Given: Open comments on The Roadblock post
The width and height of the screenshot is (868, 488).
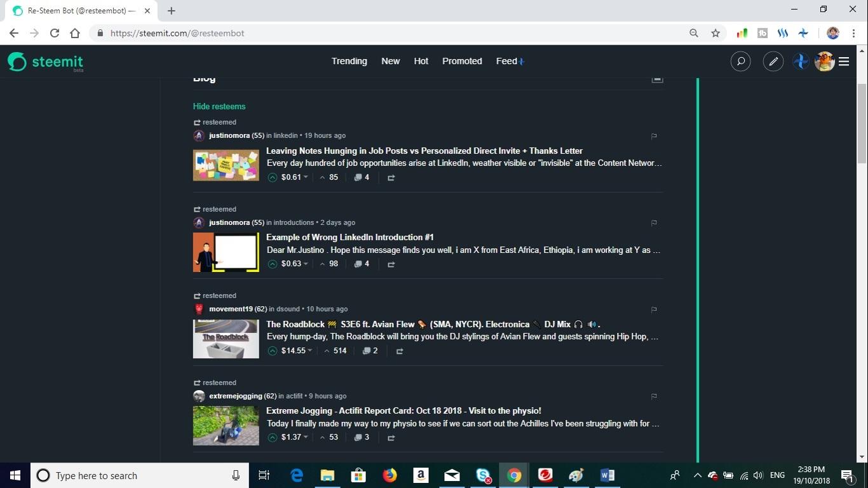Looking at the screenshot, I should (x=370, y=351).
